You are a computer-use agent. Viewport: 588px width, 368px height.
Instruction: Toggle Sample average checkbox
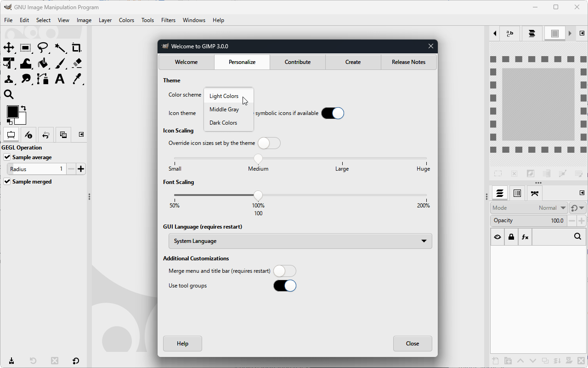point(7,157)
